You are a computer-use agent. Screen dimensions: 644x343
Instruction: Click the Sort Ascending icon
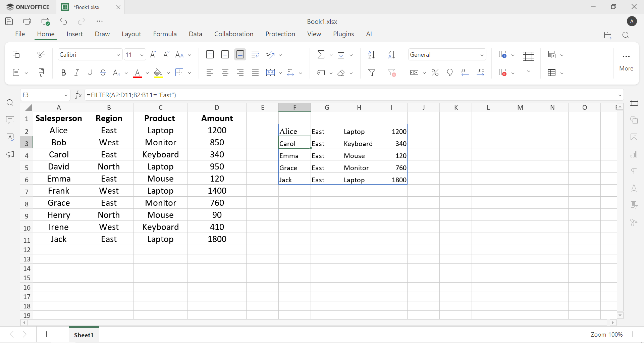coord(371,55)
